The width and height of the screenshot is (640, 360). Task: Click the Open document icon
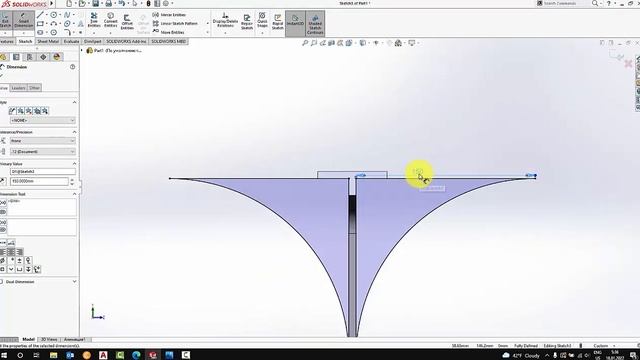coord(82,4)
